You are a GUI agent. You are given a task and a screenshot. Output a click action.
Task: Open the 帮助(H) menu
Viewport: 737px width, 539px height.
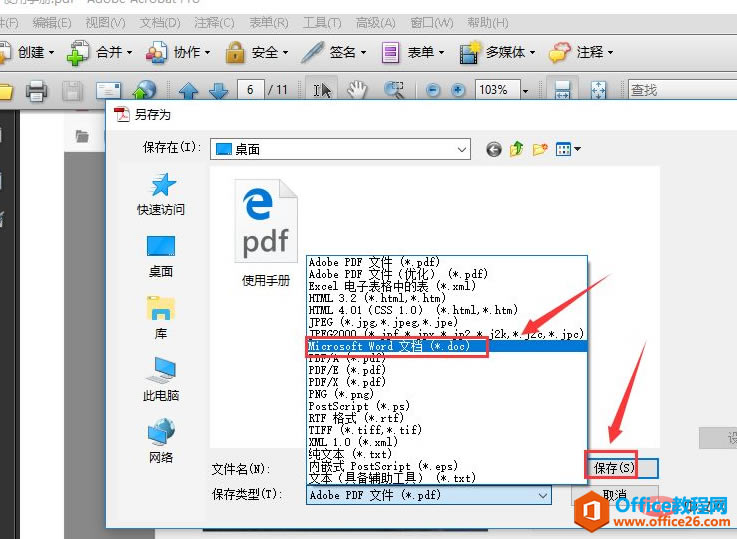pos(488,23)
